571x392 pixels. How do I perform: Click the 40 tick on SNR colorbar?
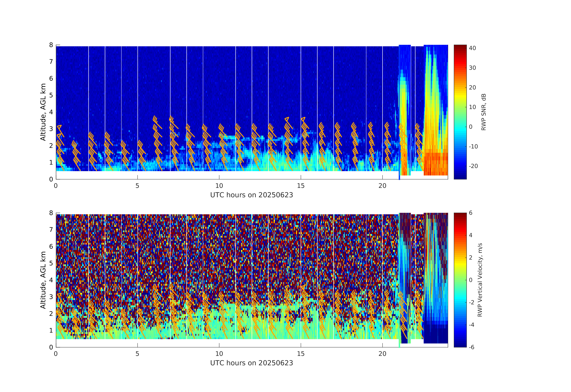[472, 48]
